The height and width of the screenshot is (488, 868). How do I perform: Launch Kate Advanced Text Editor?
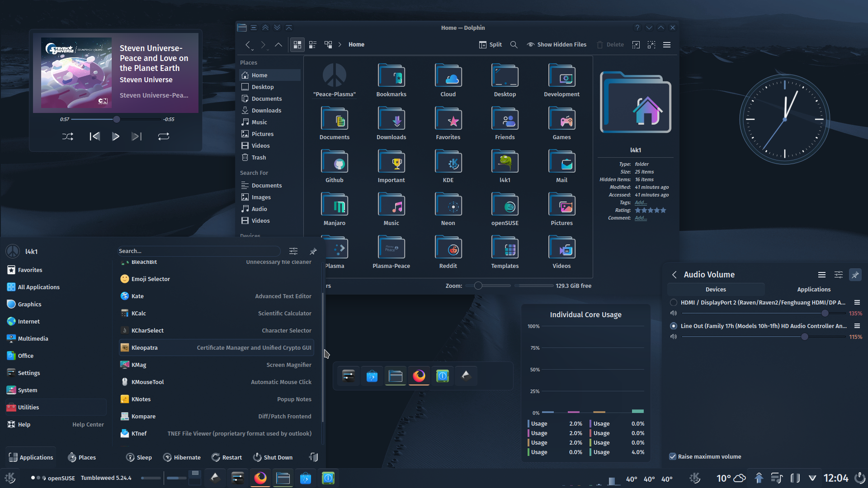point(216,296)
